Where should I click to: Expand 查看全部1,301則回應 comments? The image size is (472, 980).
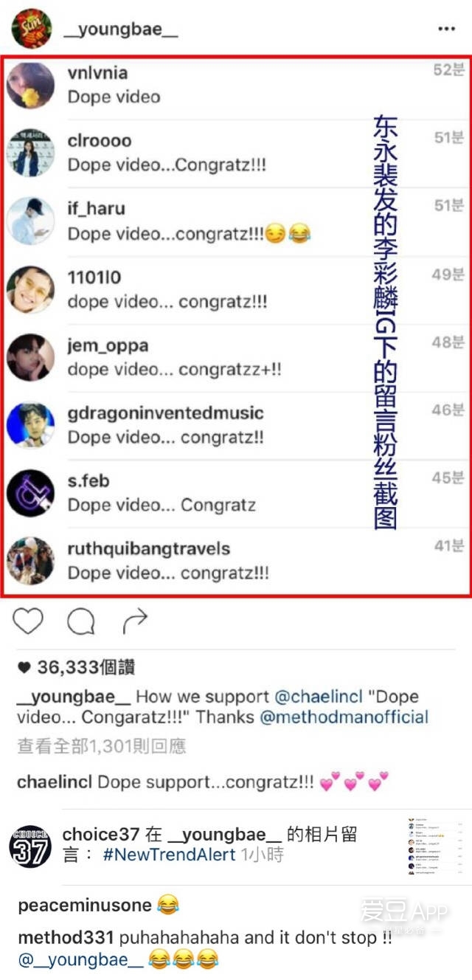pos(102,746)
